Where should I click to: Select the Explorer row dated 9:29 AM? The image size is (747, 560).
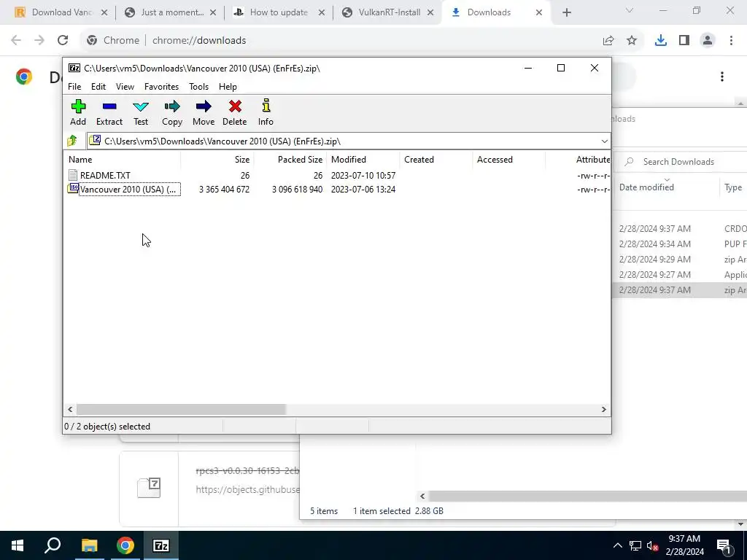click(681, 259)
